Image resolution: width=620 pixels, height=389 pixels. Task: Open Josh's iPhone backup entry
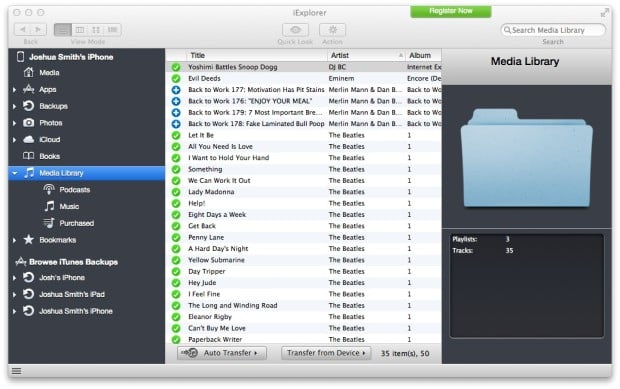click(x=62, y=278)
